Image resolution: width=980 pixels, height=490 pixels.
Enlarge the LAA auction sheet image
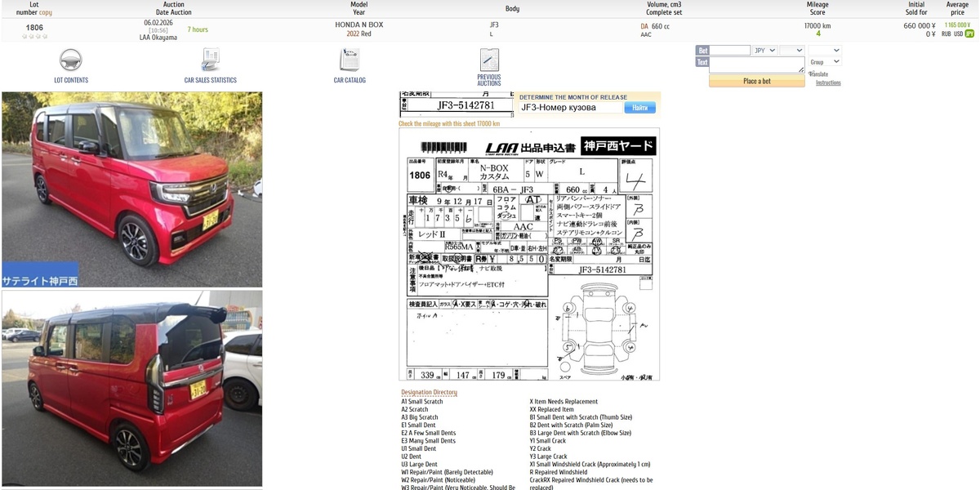coord(529,254)
